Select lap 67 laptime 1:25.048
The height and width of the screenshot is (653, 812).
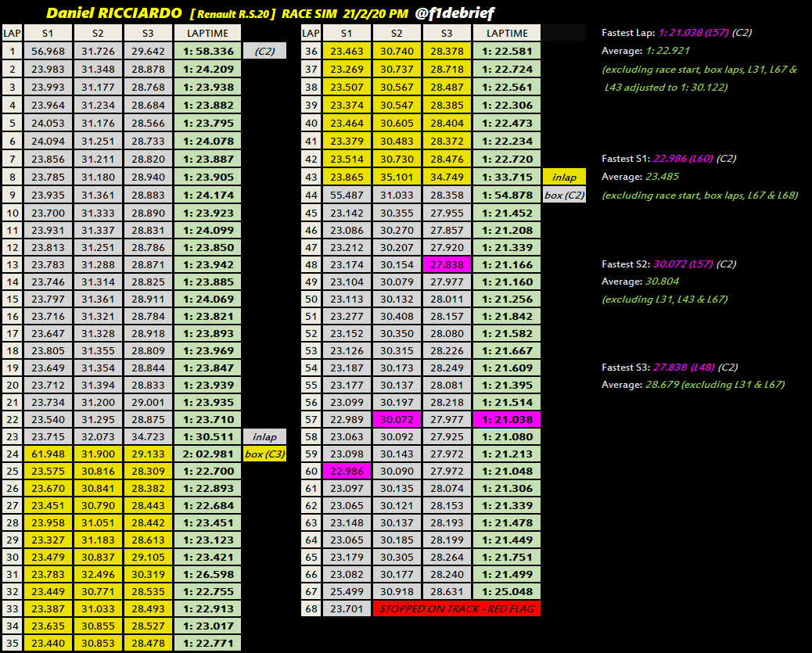(506, 591)
